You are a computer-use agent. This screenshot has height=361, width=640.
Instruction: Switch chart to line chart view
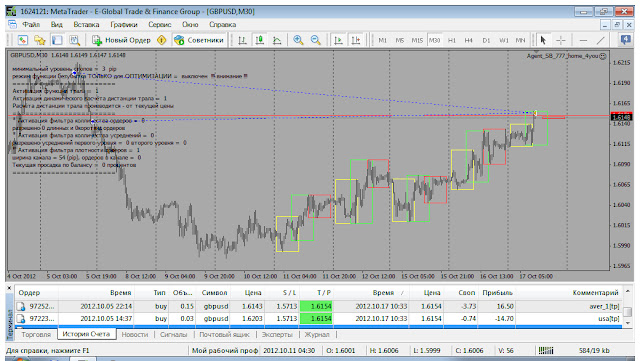tap(277, 40)
